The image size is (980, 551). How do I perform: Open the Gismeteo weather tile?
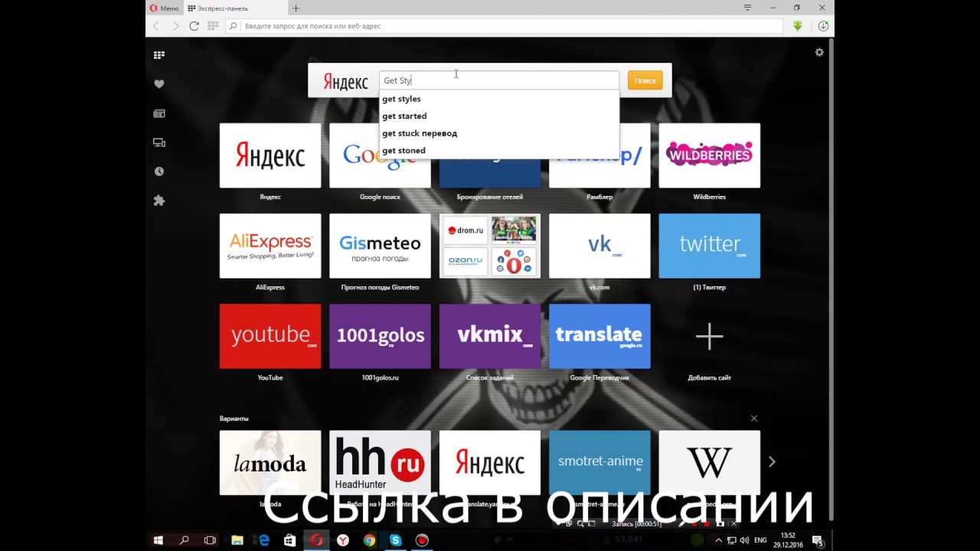coord(380,246)
